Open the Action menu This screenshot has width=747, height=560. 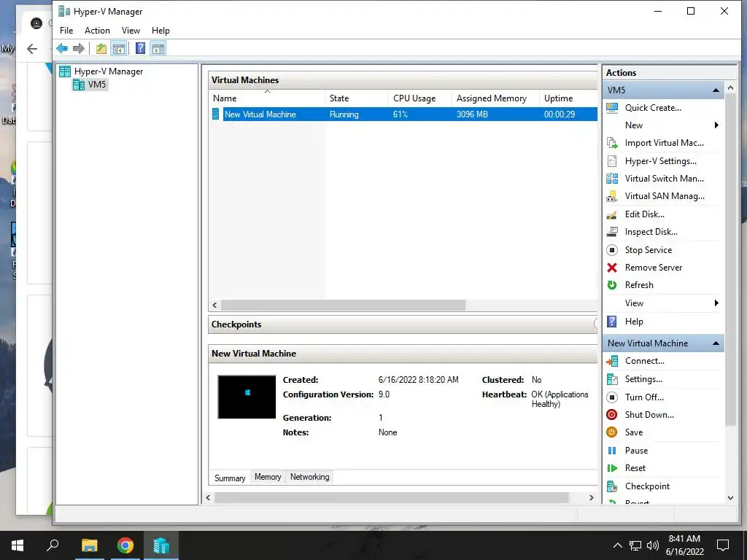click(97, 31)
